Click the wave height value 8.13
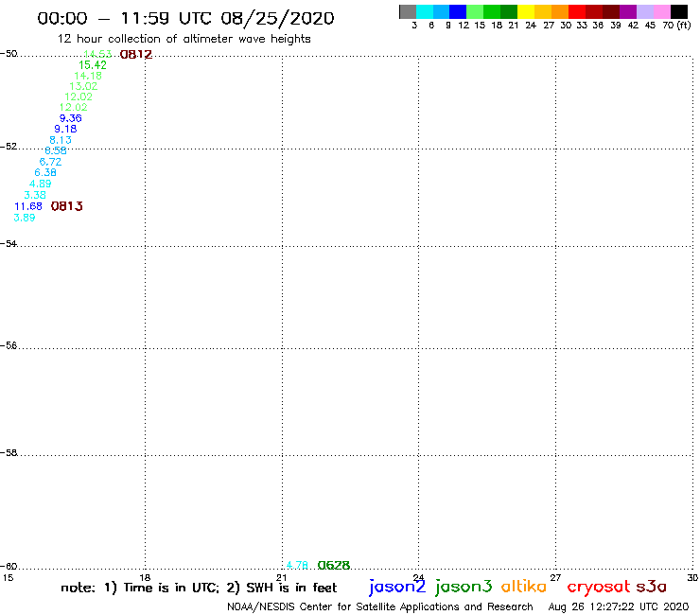 pyautogui.click(x=61, y=140)
